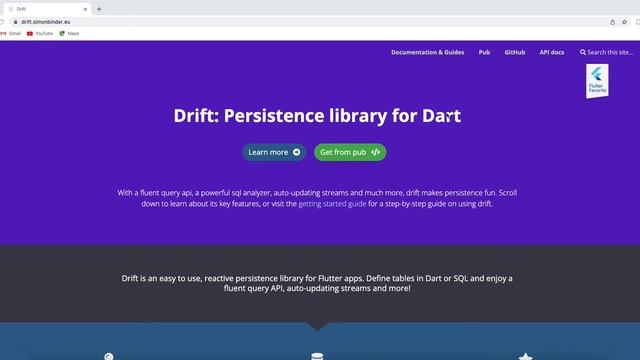Open Documentation & Guides menu item
Screen dimensions: 640x360
(x=427, y=52)
